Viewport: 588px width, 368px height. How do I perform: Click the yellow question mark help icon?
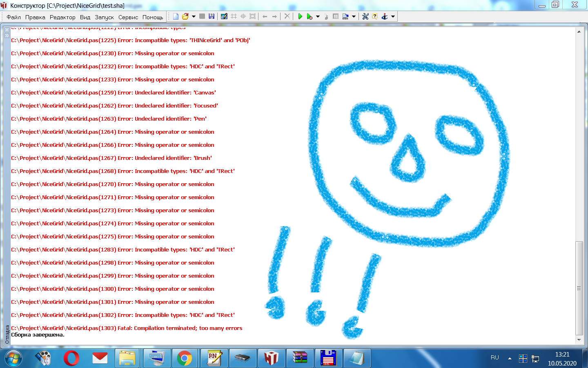click(374, 16)
